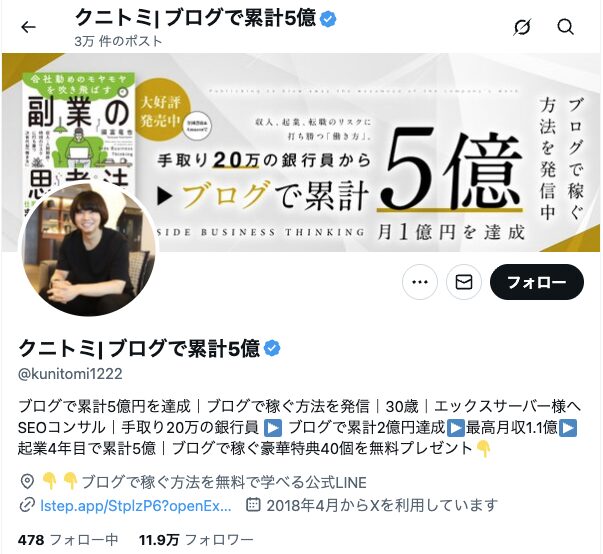Click the Grok slashed-circle icon
The height and width of the screenshot is (554, 603).
click(x=522, y=27)
